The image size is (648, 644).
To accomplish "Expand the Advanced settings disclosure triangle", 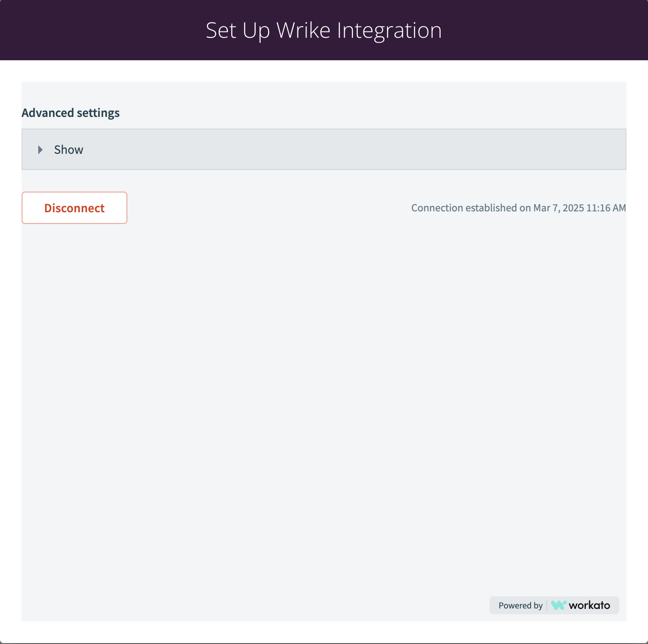I will coord(40,150).
